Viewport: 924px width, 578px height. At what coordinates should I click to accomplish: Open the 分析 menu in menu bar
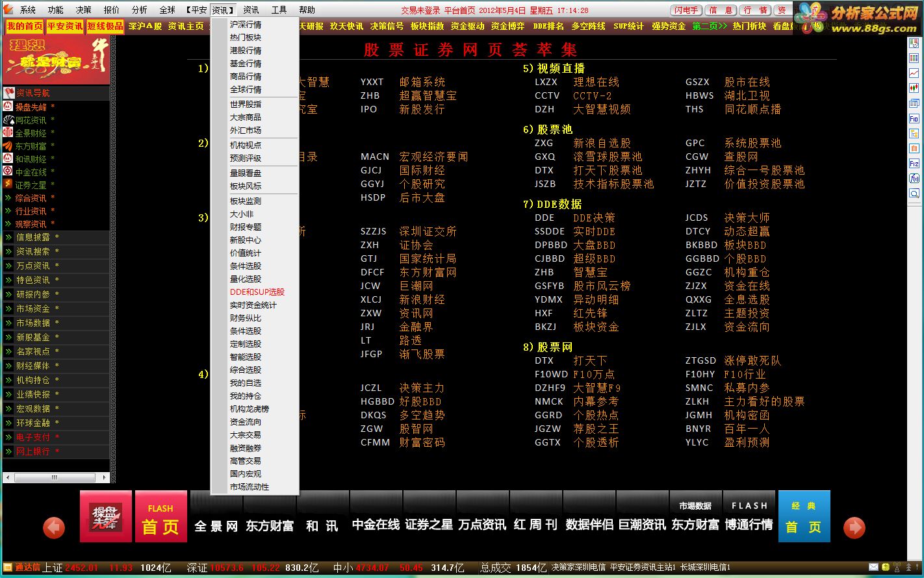click(x=140, y=10)
